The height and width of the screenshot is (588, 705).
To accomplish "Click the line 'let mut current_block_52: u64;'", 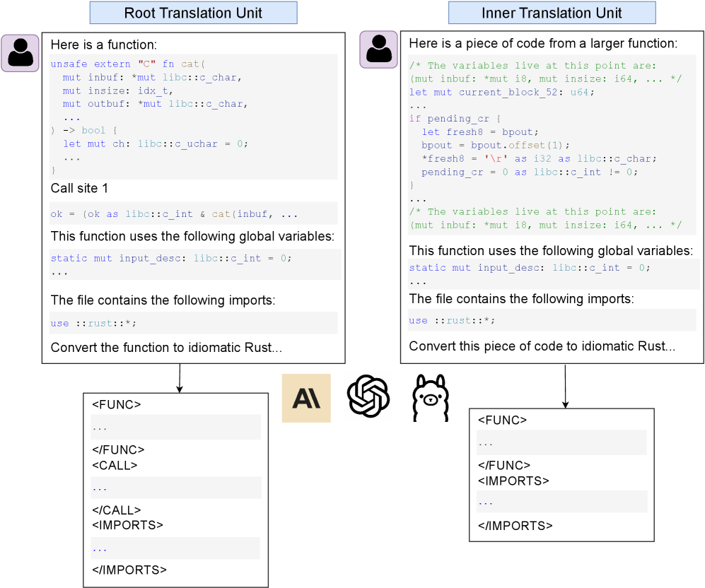I will click(502, 92).
